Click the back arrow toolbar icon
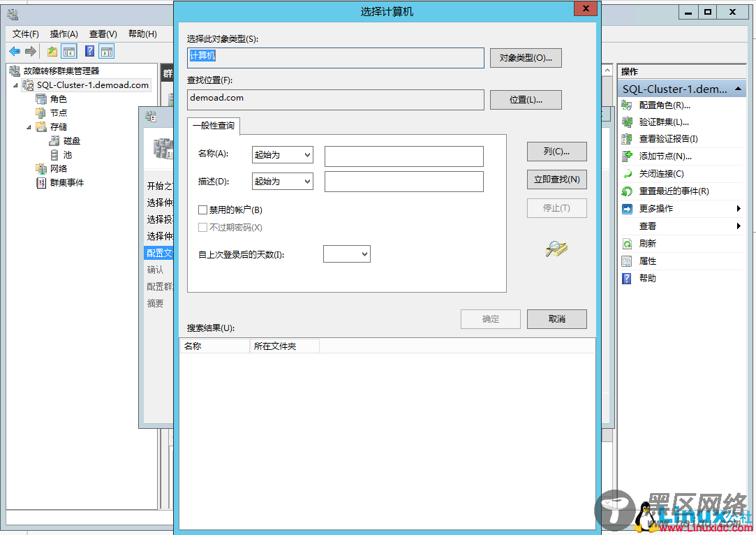The width and height of the screenshot is (756, 535). click(15, 51)
